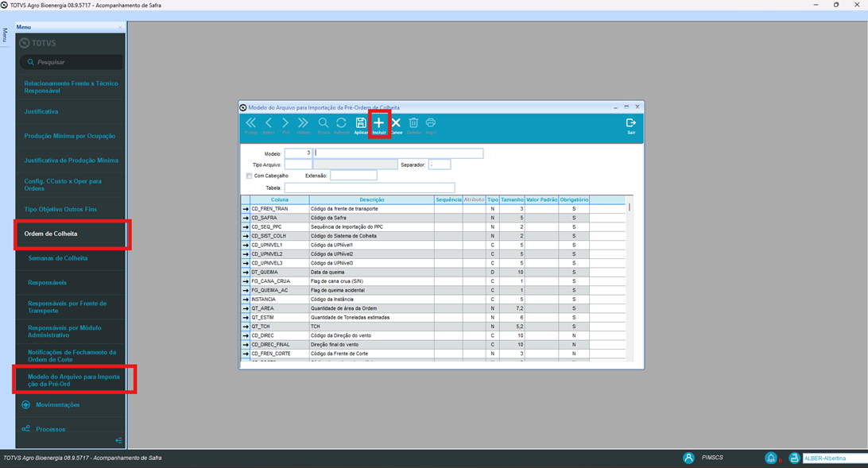Collapse the menu with the bottom arrow icon
The image size is (868, 468).
click(x=118, y=440)
